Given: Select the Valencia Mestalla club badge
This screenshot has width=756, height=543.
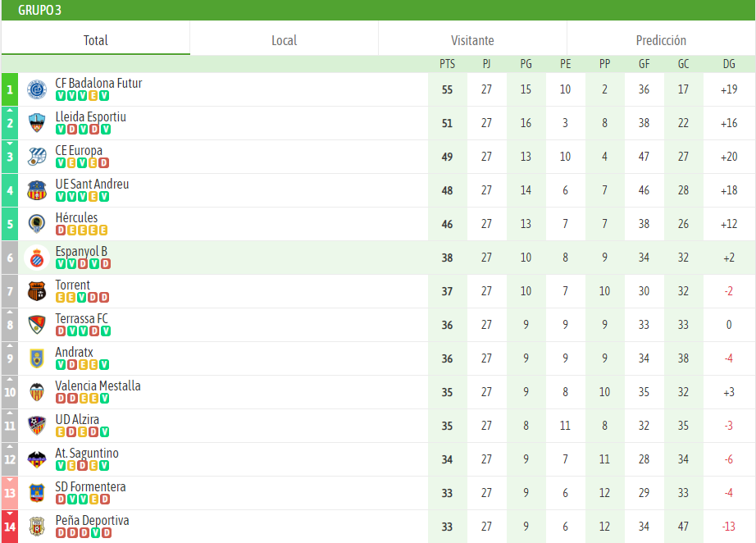Looking at the screenshot, I should tap(36, 392).
